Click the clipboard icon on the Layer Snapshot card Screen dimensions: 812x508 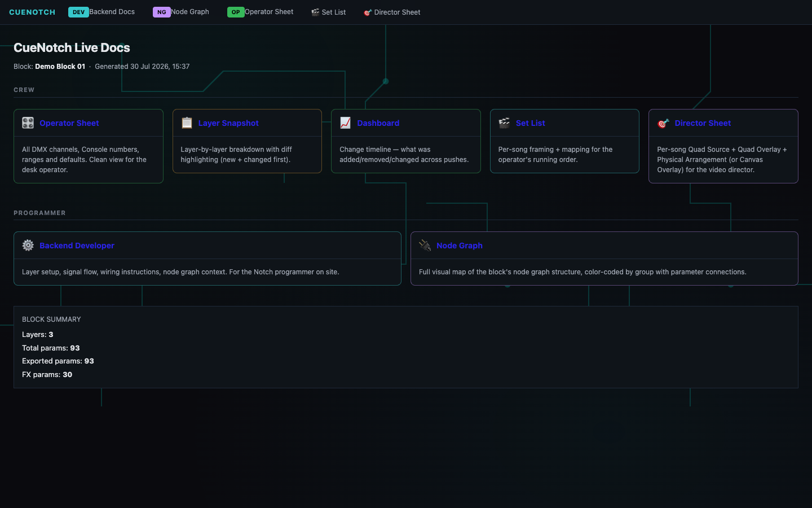pos(187,123)
